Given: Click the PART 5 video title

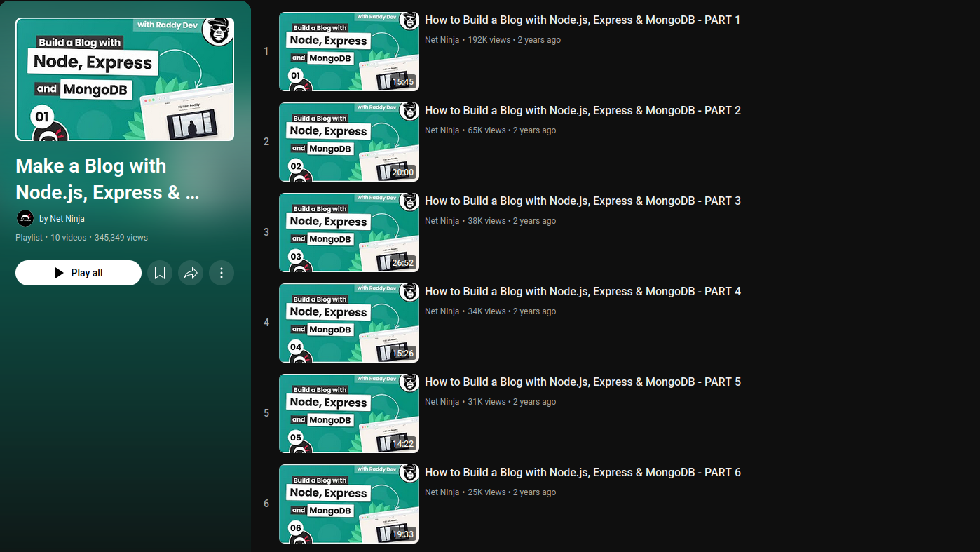Looking at the screenshot, I should tap(582, 382).
